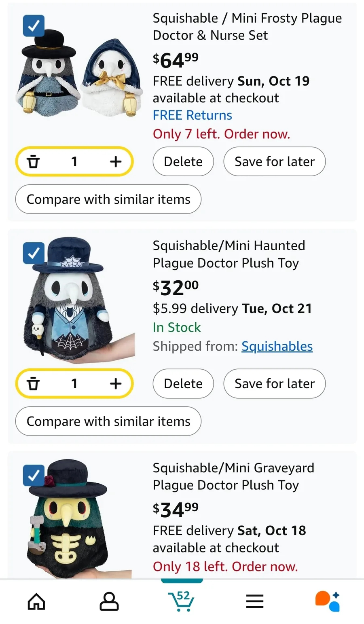The image size is (364, 624).
Task: Open the Home tab icon
Action: 36,601
